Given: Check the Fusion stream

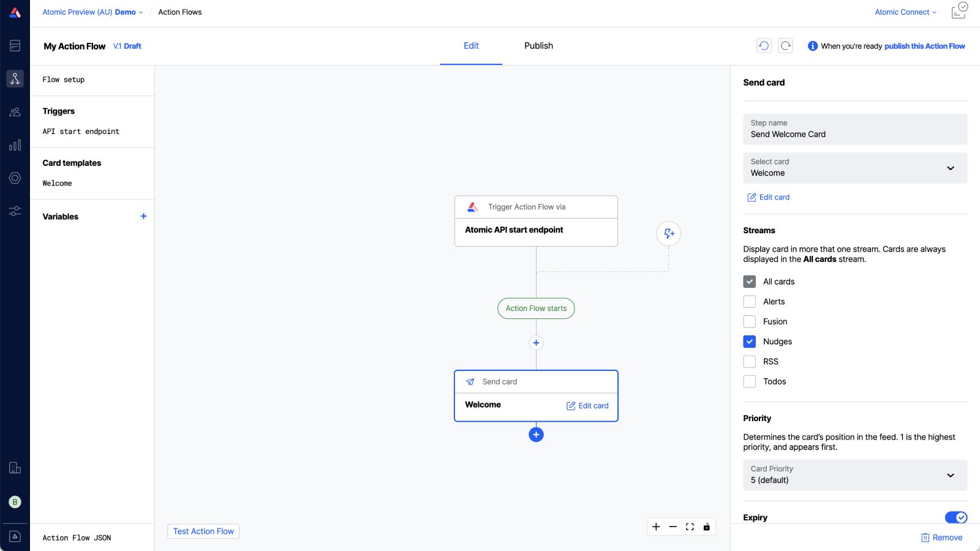Looking at the screenshot, I should [750, 321].
